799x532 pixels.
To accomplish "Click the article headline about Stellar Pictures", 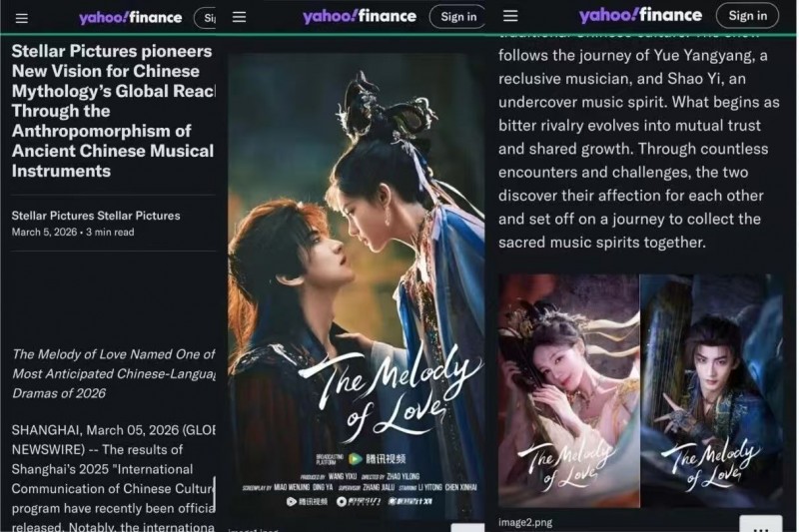I will click(x=113, y=111).
